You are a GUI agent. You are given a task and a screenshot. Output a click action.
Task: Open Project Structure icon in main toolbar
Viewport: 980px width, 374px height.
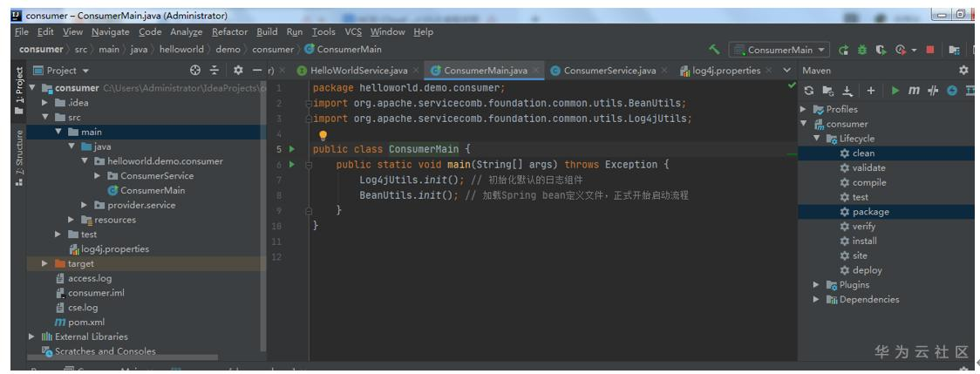[954, 50]
